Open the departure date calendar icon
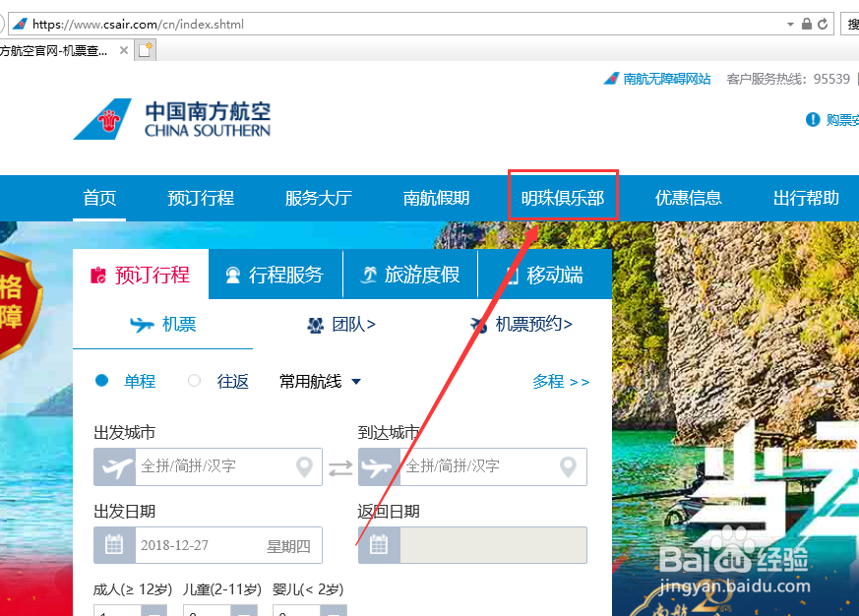 point(114,545)
